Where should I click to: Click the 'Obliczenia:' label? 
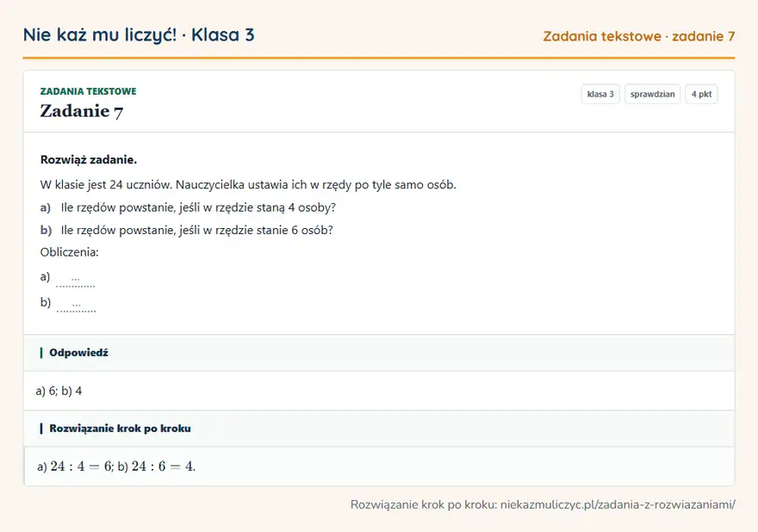69,252
